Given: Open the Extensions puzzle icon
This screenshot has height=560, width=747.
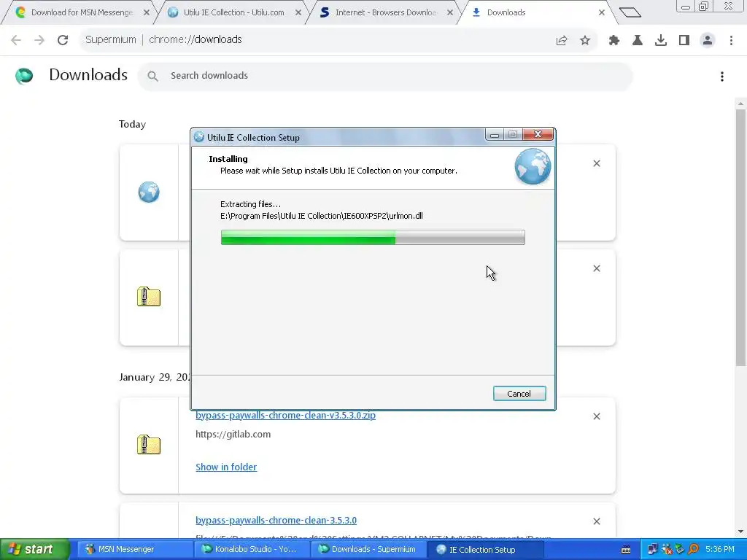Looking at the screenshot, I should click(x=614, y=41).
